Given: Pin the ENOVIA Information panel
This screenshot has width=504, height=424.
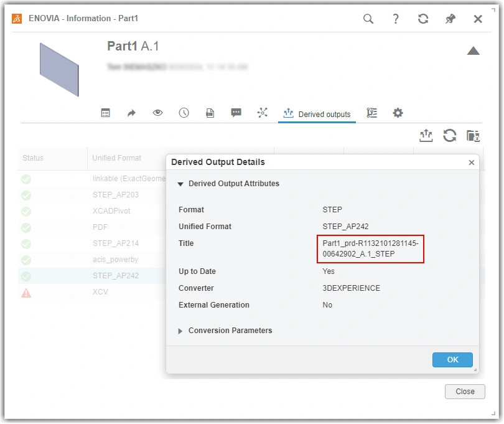Looking at the screenshot, I should point(450,19).
